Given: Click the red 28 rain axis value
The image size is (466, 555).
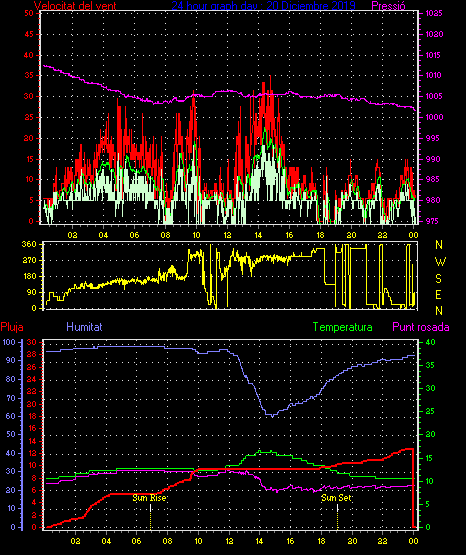Looking at the screenshot, I should 32,354.
